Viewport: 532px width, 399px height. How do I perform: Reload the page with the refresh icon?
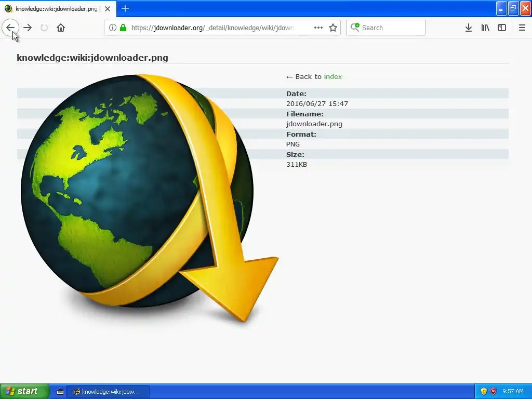[x=44, y=28]
